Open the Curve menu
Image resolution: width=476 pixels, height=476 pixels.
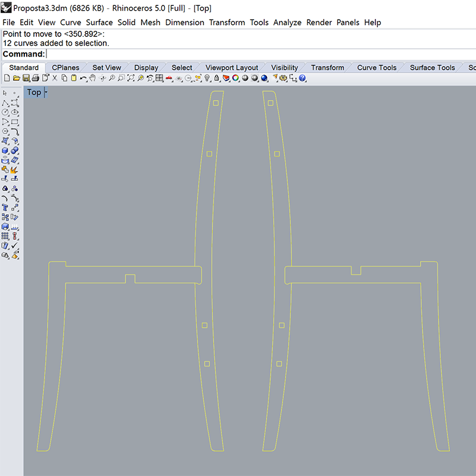pyautogui.click(x=71, y=23)
